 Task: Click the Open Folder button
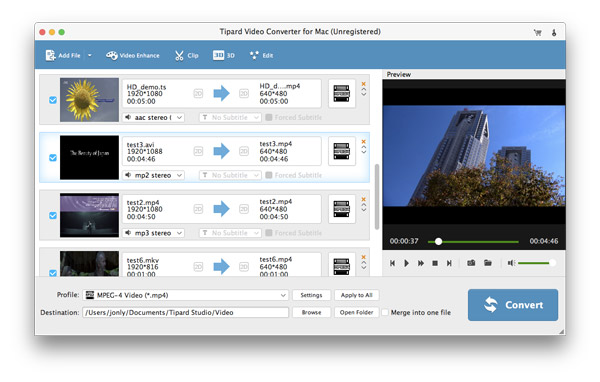(x=356, y=312)
